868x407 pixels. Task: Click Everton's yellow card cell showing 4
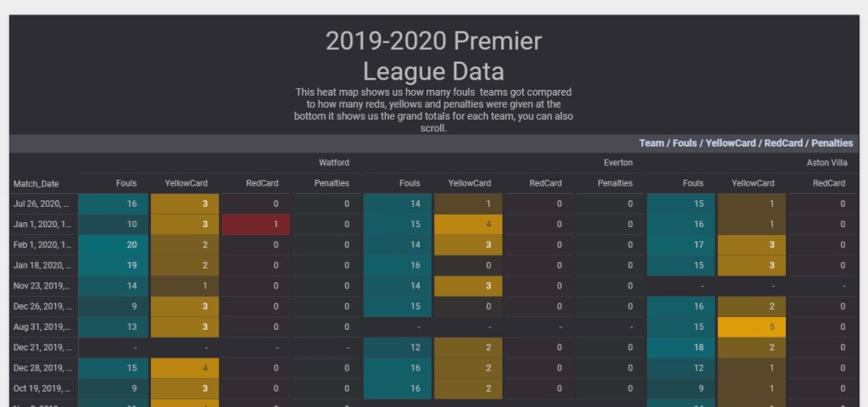click(x=469, y=225)
